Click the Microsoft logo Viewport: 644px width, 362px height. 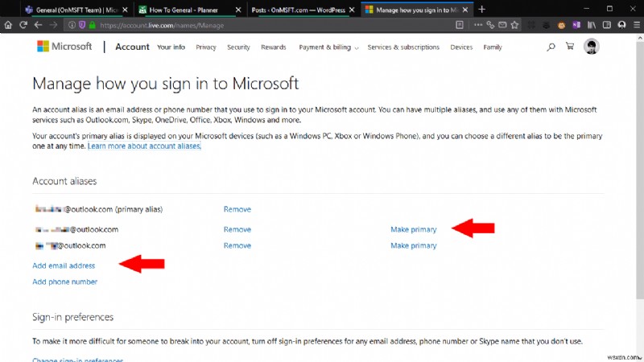coord(64,47)
